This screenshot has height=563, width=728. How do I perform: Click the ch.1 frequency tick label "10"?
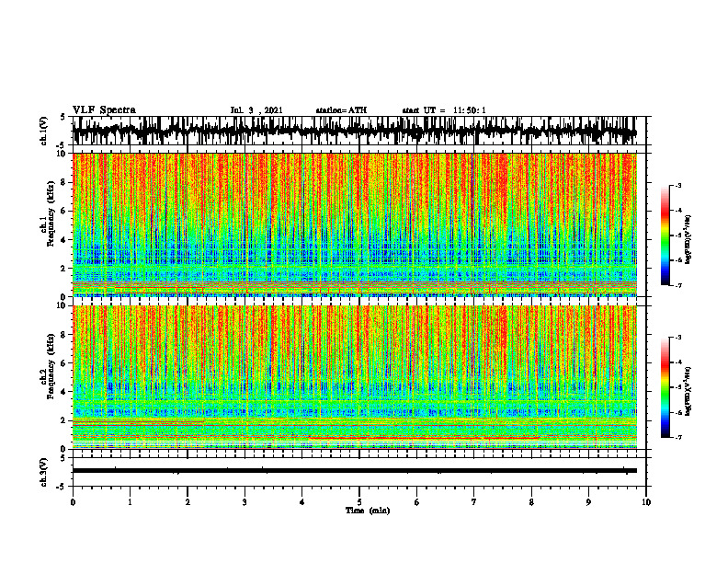click(63, 154)
